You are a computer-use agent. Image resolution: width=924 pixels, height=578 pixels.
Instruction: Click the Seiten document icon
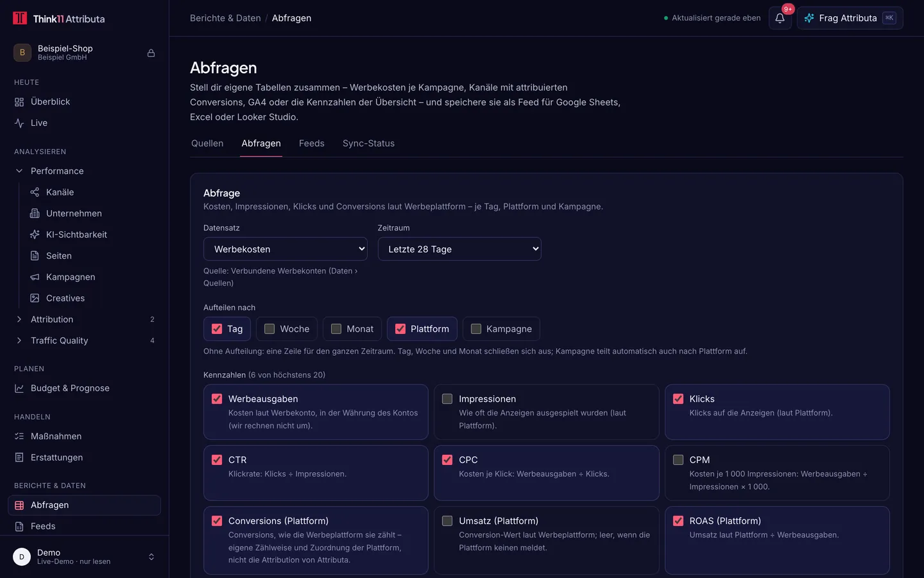(35, 256)
